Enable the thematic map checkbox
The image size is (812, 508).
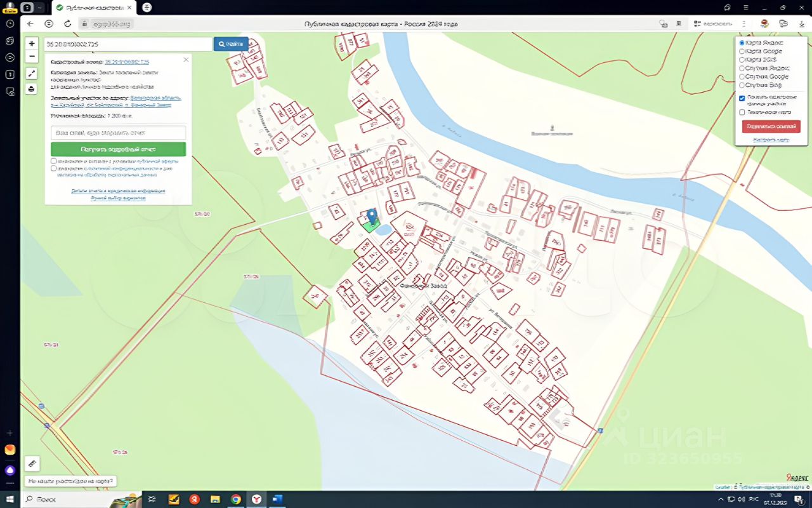[742, 112]
